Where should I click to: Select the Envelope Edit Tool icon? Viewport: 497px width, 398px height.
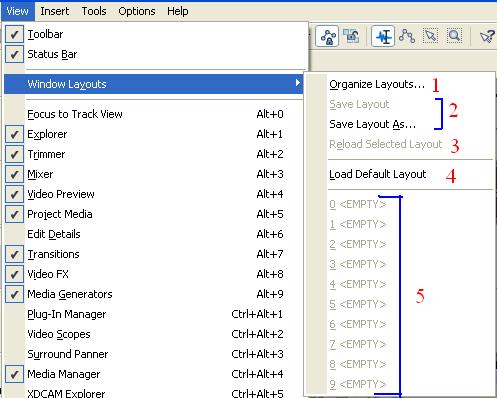(407, 36)
